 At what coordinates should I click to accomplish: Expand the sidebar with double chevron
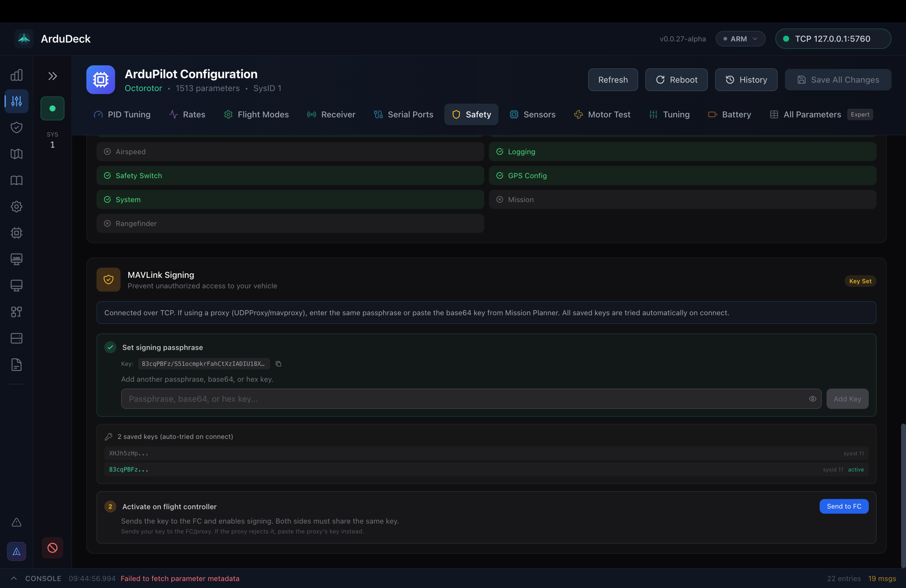point(53,76)
